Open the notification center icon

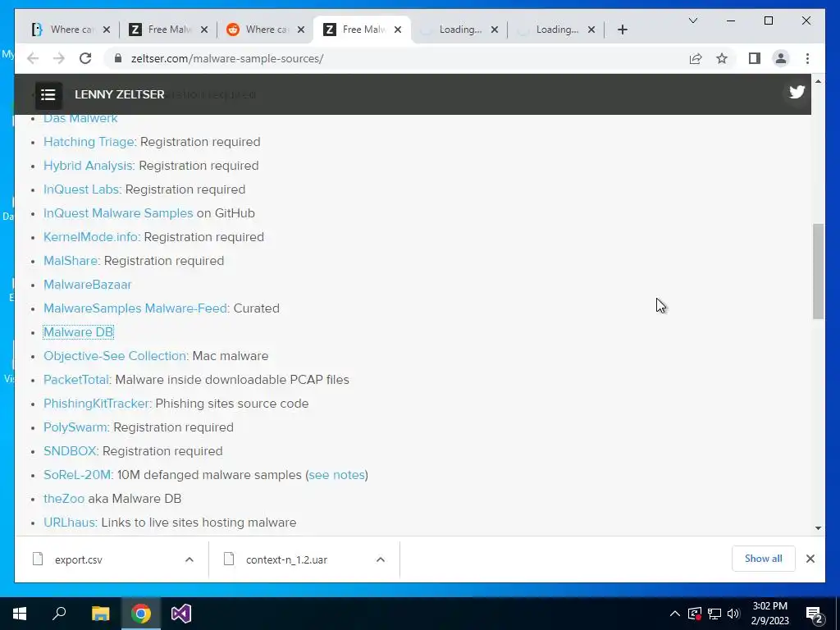click(815, 615)
